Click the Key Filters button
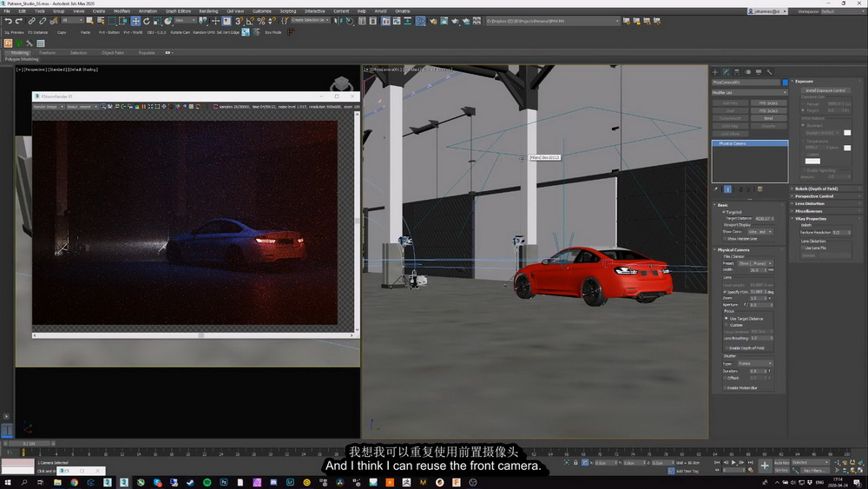 point(814,470)
